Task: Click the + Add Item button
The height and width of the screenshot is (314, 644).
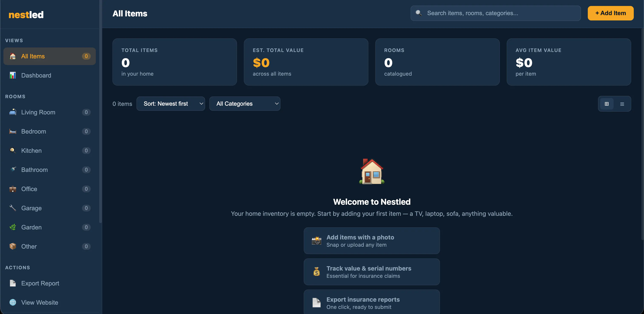Action: [x=611, y=13]
